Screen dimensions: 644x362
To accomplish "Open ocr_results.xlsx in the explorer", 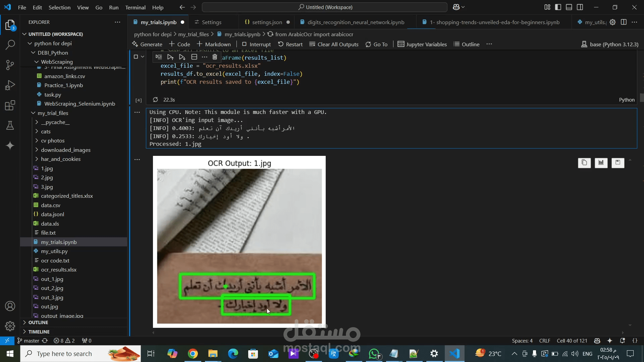I will tap(59, 269).
